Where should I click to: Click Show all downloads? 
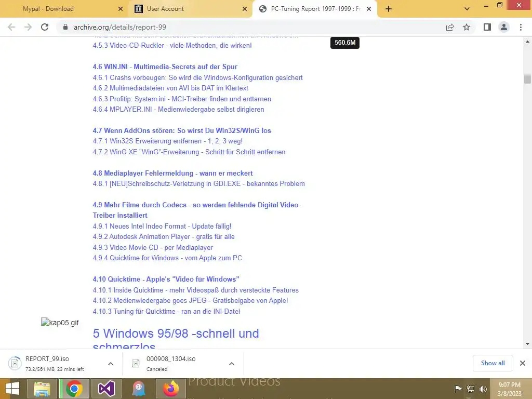493,363
